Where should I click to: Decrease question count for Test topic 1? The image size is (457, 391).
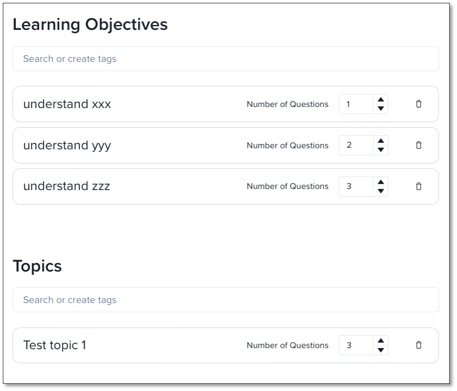(x=381, y=350)
